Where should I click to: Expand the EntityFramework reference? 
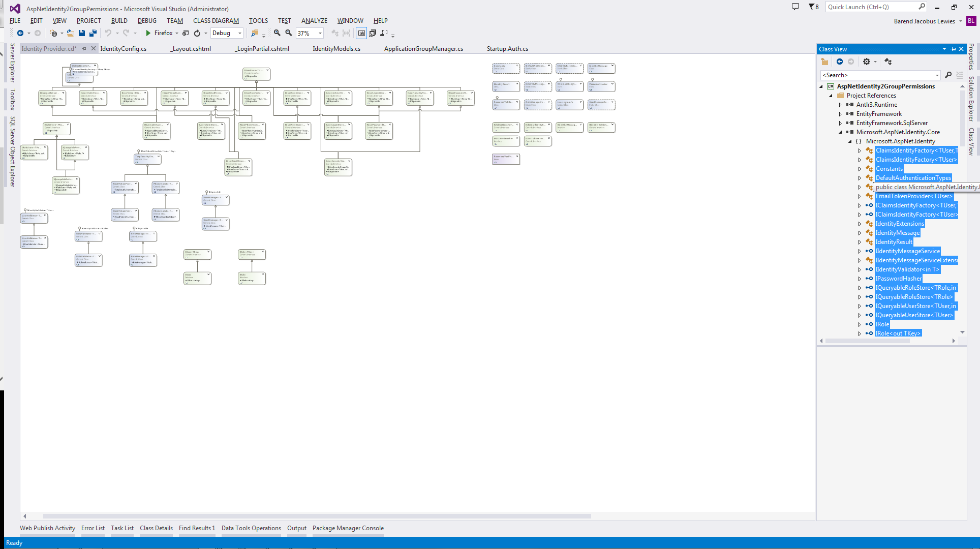tap(840, 114)
